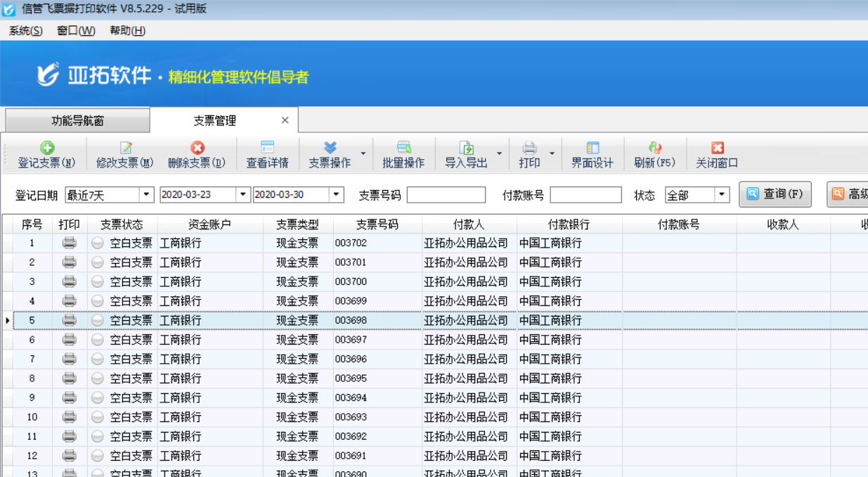Expand the 打印 dropdown arrow
The height and width of the screenshot is (477, 868).
552,153
